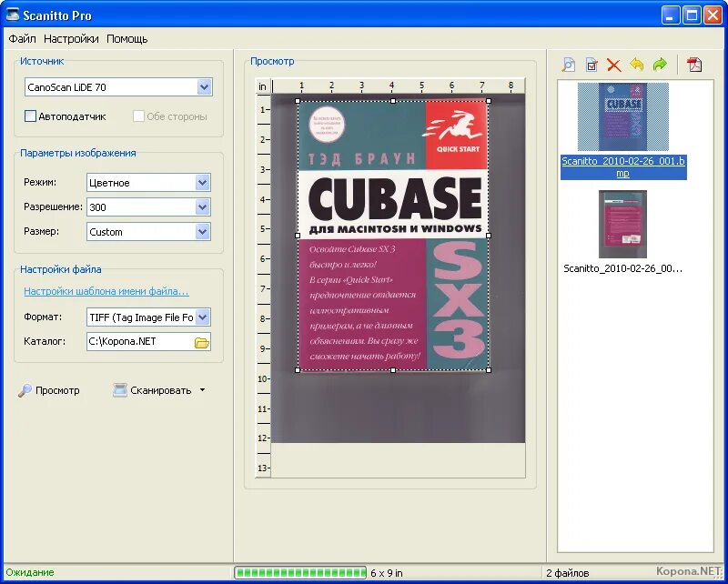Viewport: 728px width, 584px height.
Task: Click the Просмотр preview button
Action: pos(49,390)
